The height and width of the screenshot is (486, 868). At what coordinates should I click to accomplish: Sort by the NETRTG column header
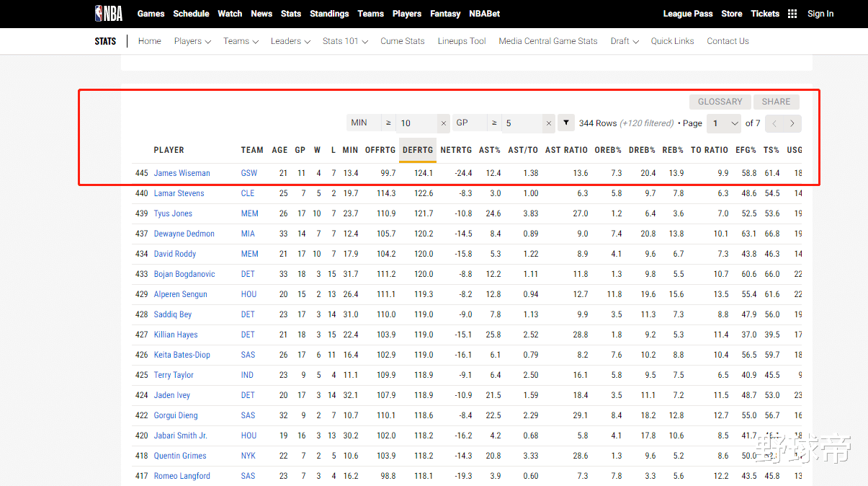tap(456, 150)
